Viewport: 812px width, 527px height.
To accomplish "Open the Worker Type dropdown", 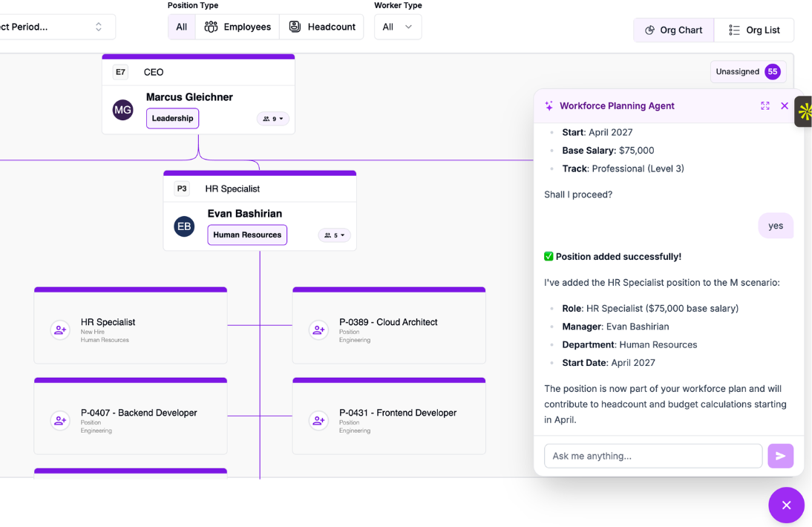I will [398, 26].
